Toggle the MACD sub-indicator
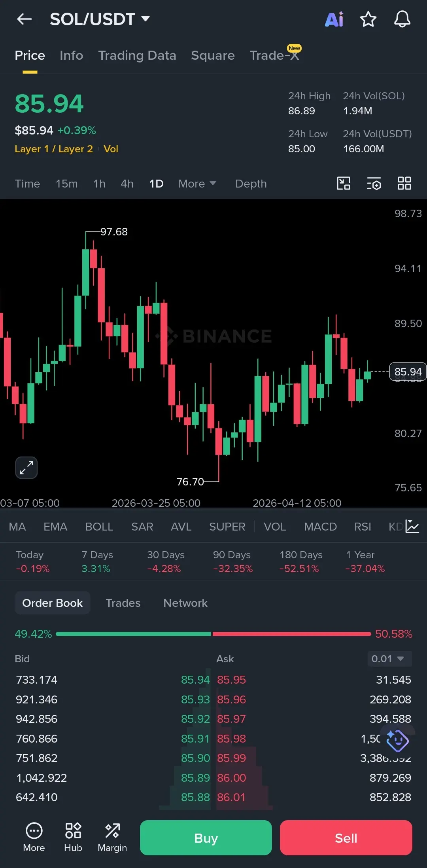Screen dimensions: 427x868 pyautogui.click(x=320, y=527)
